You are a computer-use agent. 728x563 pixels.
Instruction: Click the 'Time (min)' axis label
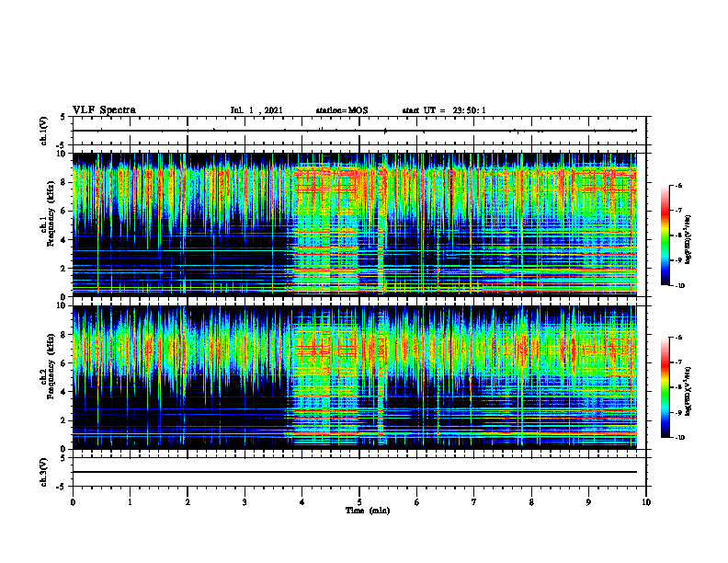368,511
